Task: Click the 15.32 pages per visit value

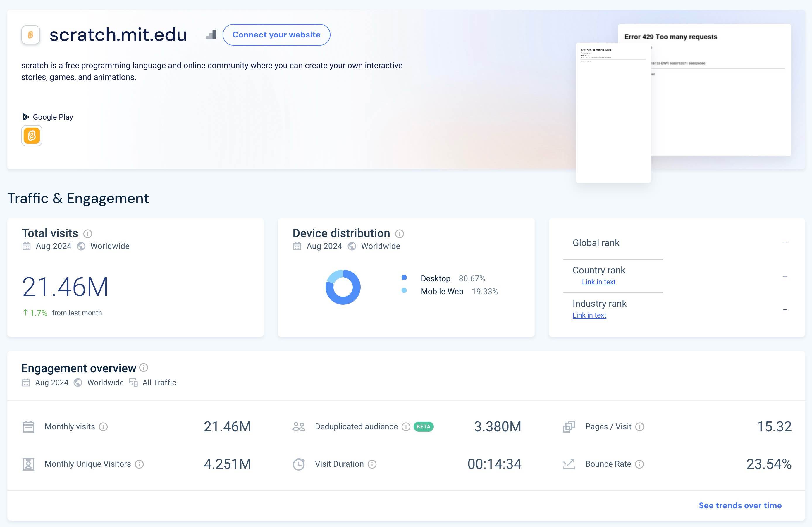Action: point(774,427)
